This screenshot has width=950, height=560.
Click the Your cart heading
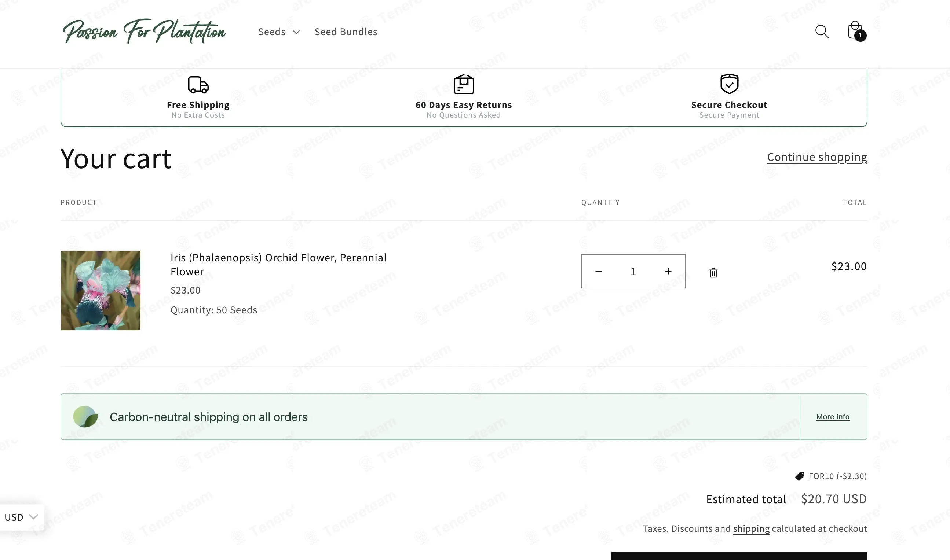(116, 158)
